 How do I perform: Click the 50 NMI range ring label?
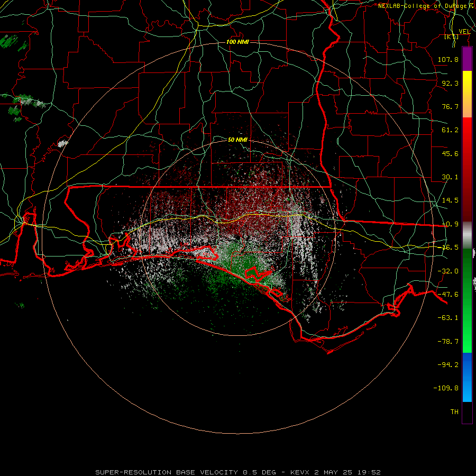tap(237, 140)
